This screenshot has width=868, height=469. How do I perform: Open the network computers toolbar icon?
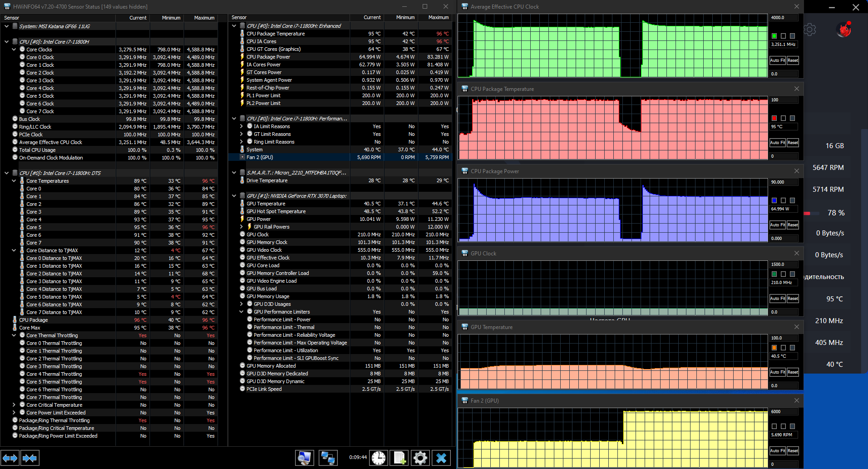pyautogui.click(x=328, y=458)
